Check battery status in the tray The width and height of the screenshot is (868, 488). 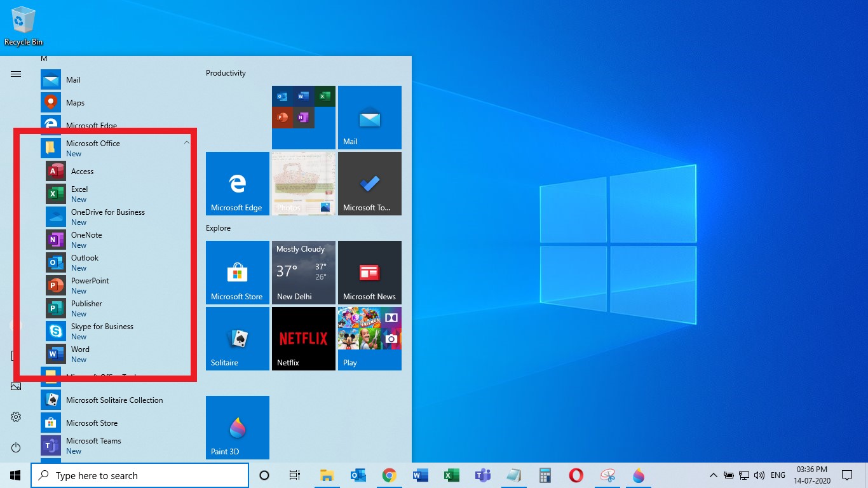click(x=728, y=475)
